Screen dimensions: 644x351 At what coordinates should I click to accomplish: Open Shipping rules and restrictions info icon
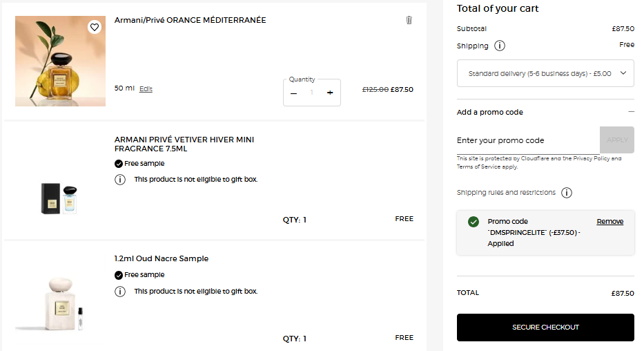tap(567, 192)
